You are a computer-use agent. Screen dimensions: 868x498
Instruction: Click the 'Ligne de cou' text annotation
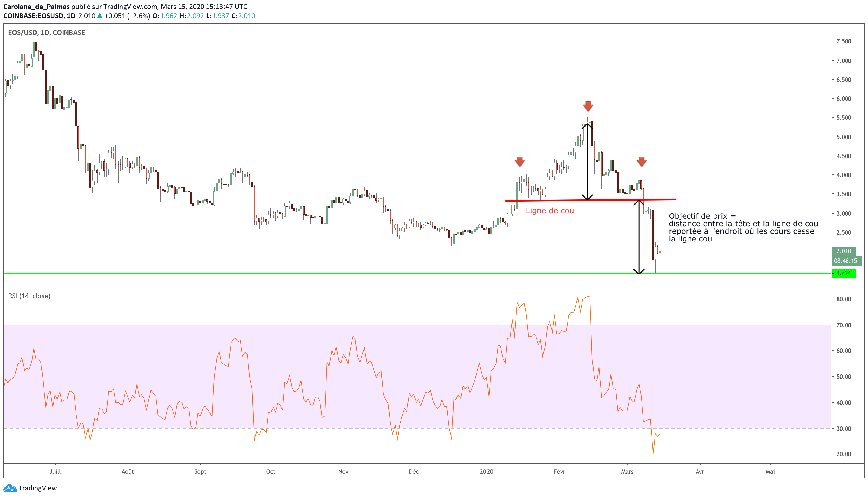(x=550, y=211)
